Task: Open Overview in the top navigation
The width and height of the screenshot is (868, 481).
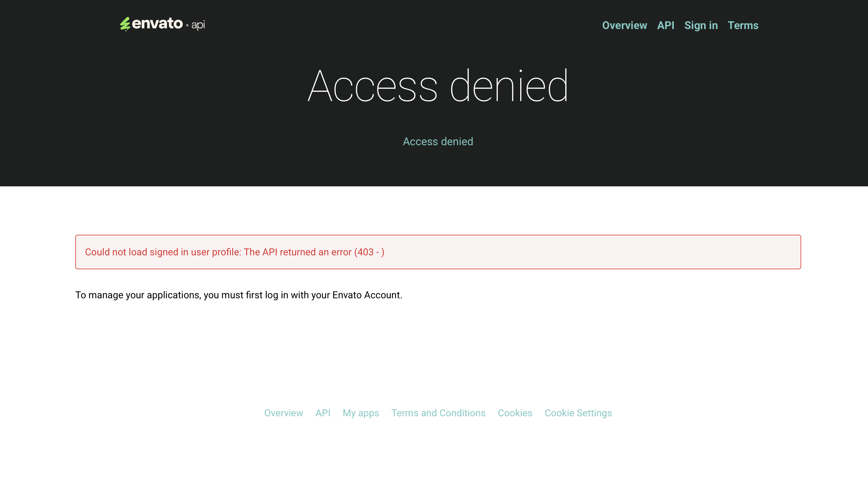Action: click(x=624, y=25)
